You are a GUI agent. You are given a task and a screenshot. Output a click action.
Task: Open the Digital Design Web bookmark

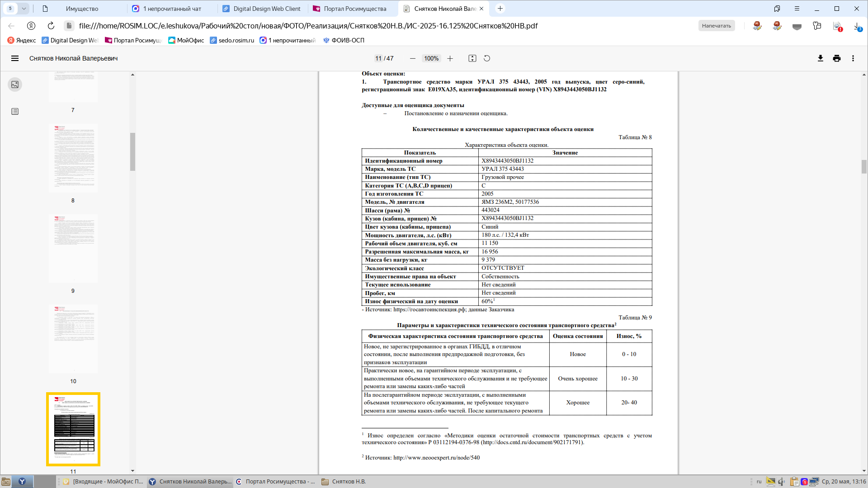click(70, 40)
